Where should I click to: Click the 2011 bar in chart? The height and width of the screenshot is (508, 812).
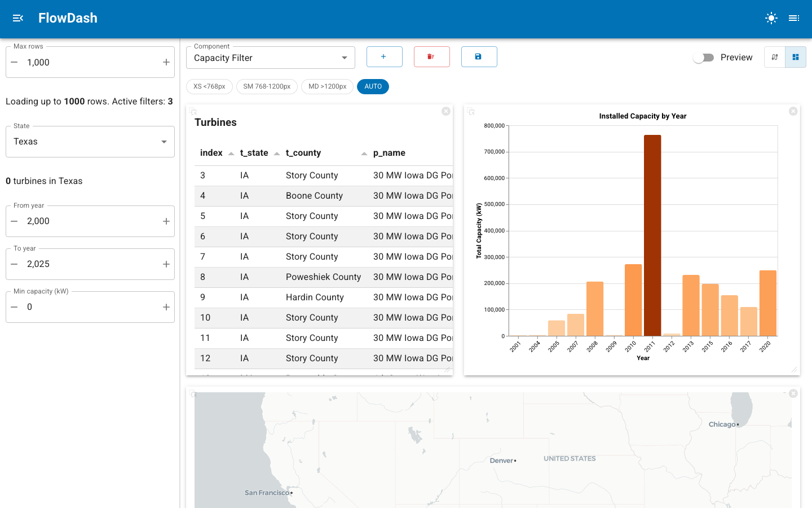coord(652,235)
